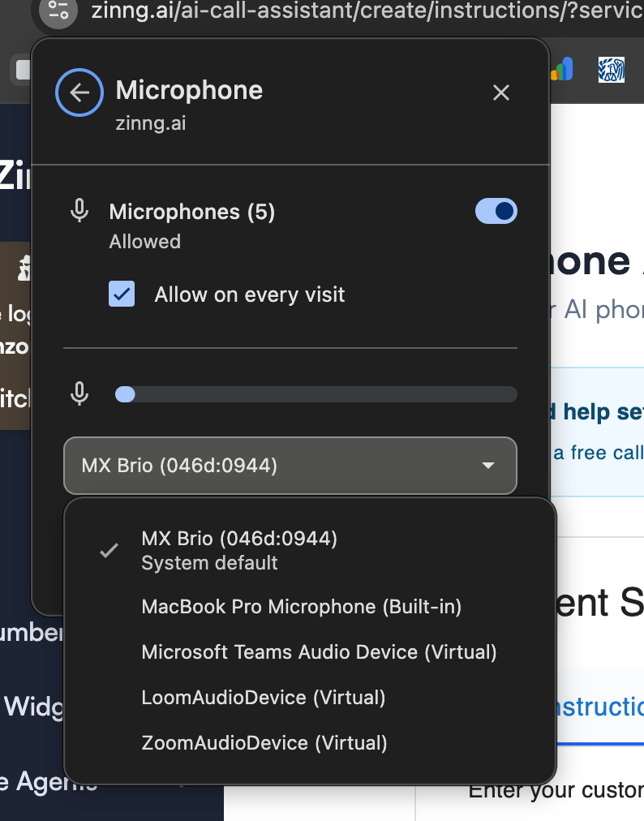Close the Microphone permissions popup
The width and height of the screenshot is (644, 821).
pos(501,92)
